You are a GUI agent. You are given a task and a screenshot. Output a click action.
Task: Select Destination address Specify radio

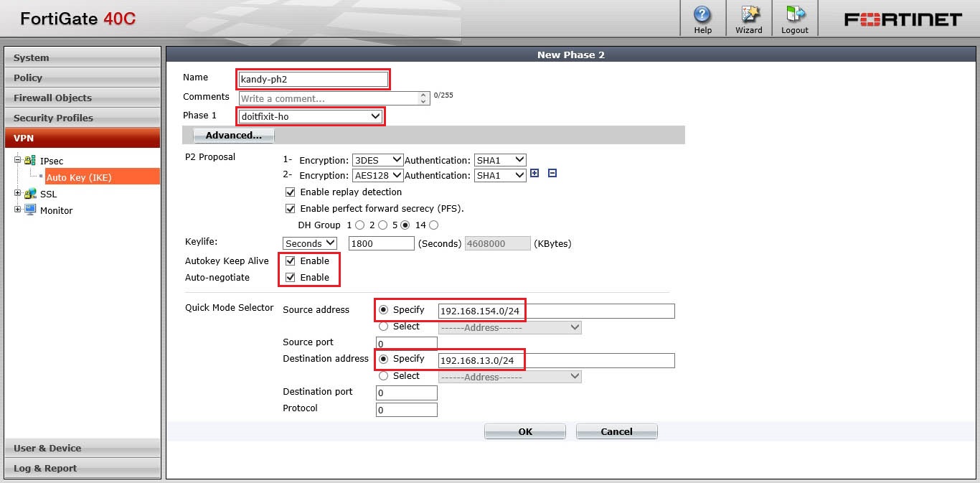click(x=383, y=359)
